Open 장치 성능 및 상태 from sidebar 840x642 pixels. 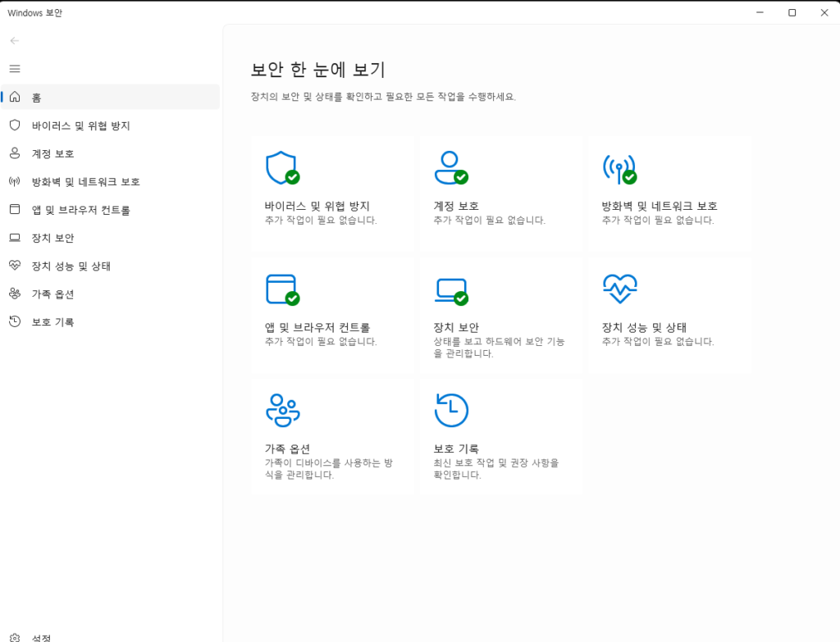pyautogui.click(x=111, y=266)
